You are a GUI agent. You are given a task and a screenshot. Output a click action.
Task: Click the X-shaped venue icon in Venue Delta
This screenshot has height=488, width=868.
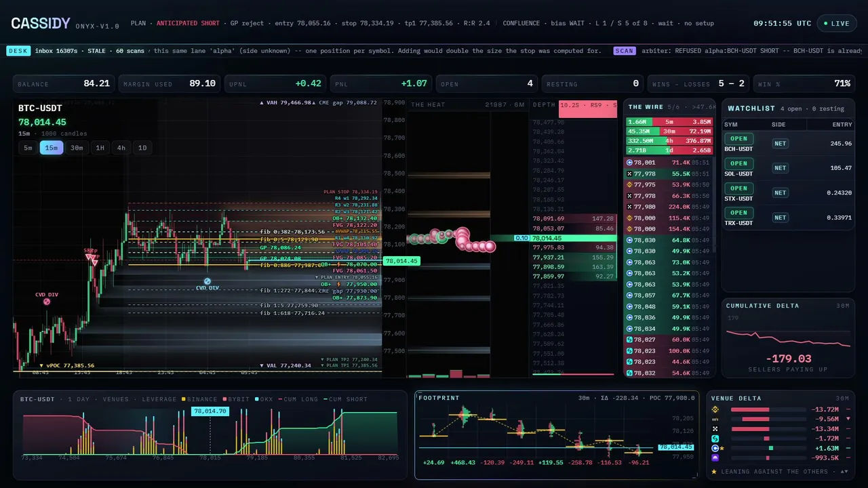(x=714, y=429)
